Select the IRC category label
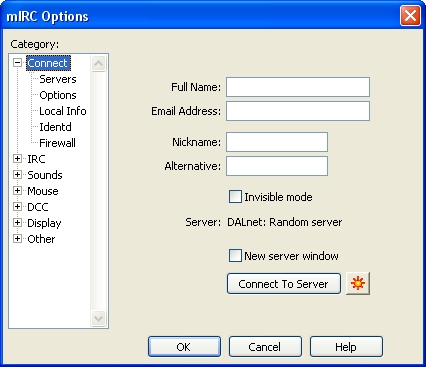The image size is (426, 367). [36, 159]
